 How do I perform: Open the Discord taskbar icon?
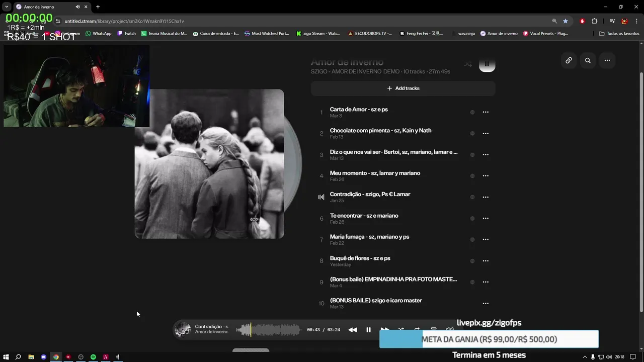(x=44, y=357)
